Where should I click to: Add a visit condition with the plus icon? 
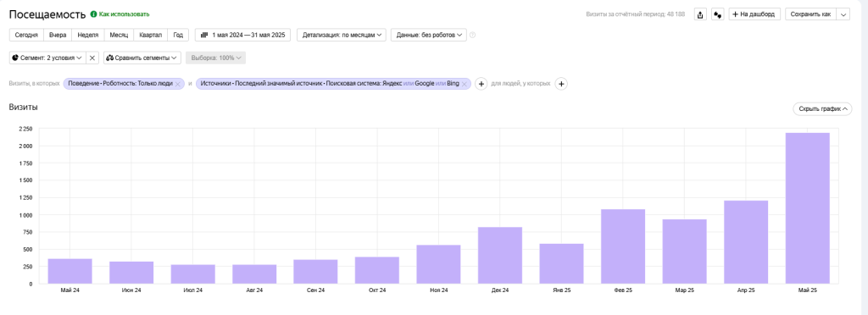point(481,84)
